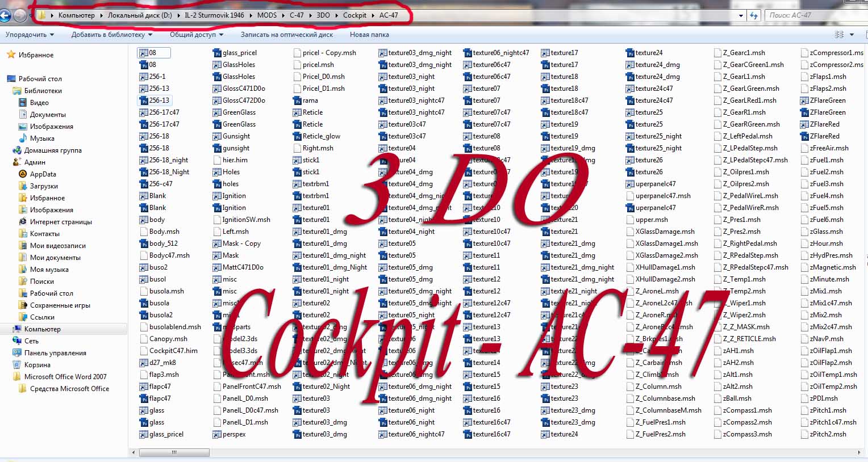This screenshot has width=868, height=462.
Task: Click the change view icon in toolbar
Action: pos(839,35)
